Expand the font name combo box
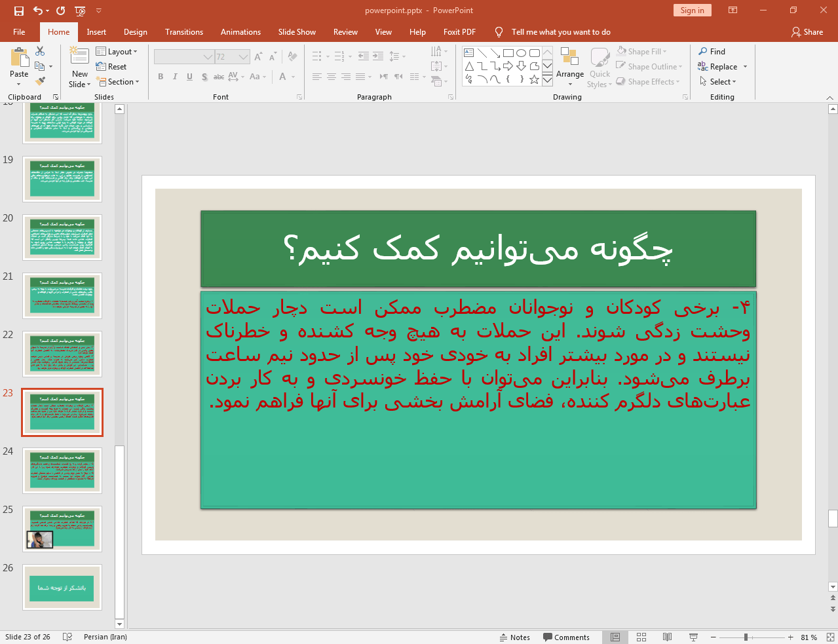 pos(208,57)
